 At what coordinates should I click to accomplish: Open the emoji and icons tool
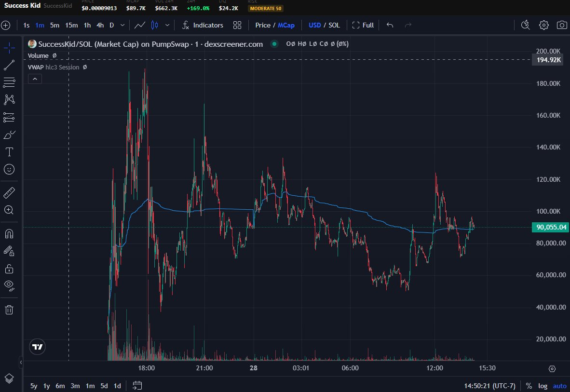(9, 169)
